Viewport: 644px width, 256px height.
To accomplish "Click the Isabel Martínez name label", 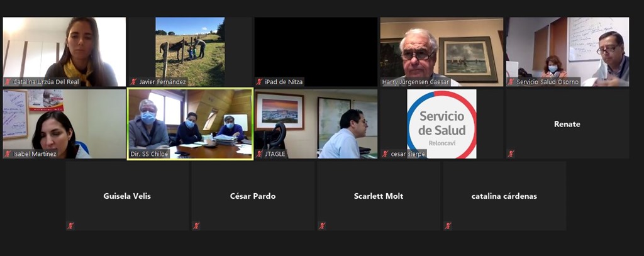I will click(x=35, y=155).
